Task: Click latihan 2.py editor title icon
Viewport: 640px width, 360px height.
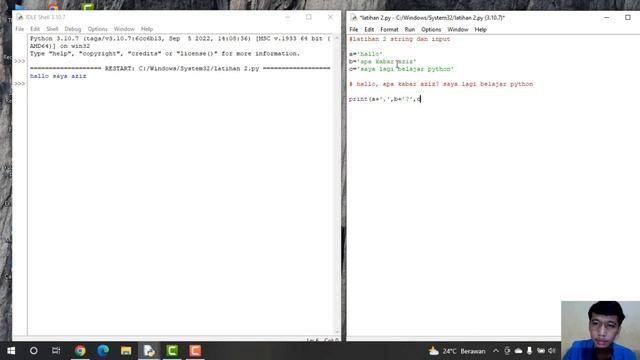Action: coord(353,18)
